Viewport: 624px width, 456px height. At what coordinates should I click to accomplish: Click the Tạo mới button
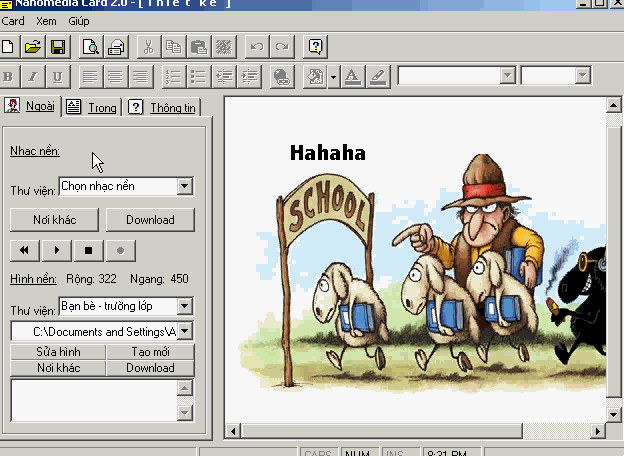150,352
